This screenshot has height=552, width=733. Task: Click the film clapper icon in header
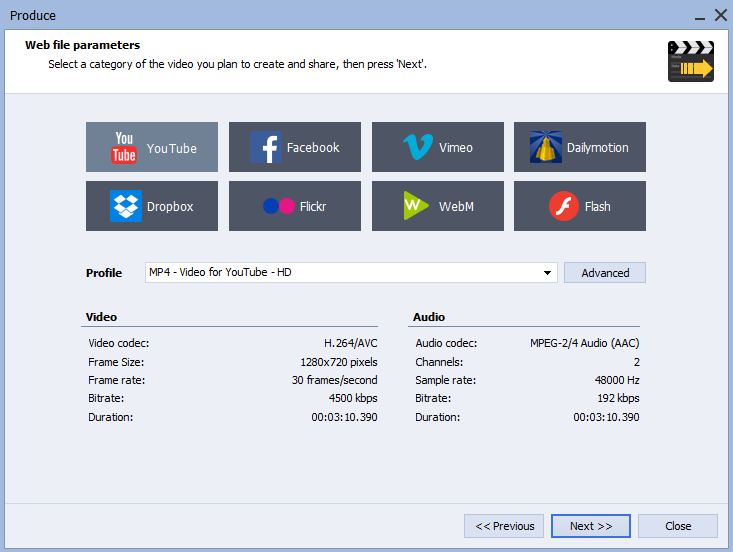[690, 62]
